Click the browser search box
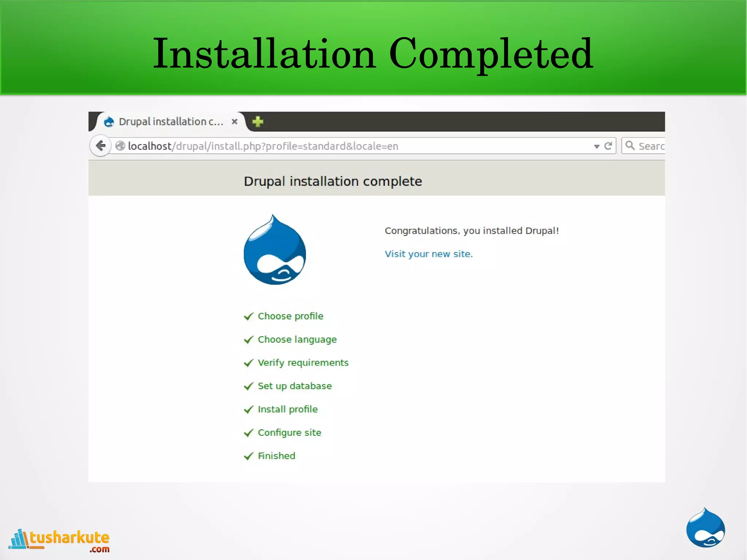 [x=643, y=146]
